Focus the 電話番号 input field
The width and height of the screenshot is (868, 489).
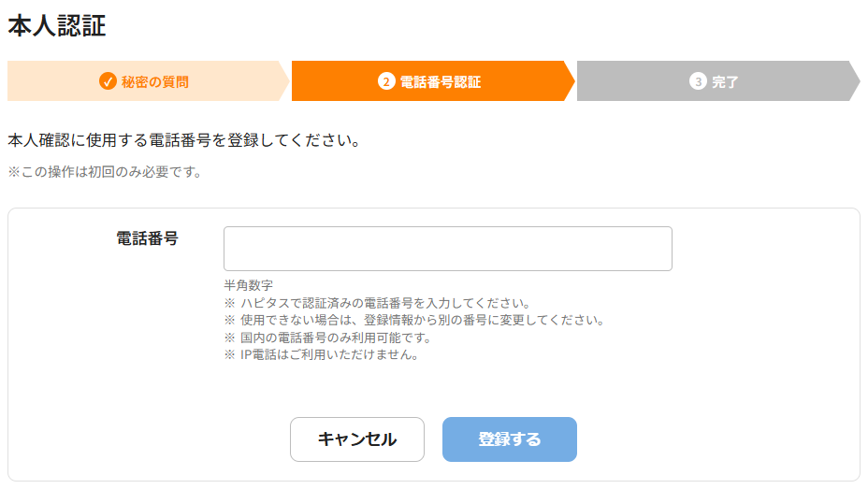[x=447, y=249]
